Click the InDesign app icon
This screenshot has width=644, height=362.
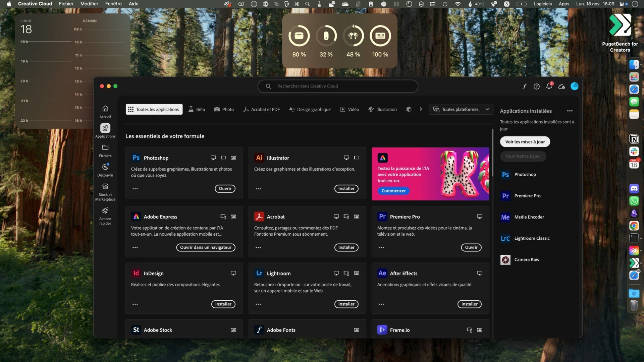pyautogui.click(x=136, y=273)
